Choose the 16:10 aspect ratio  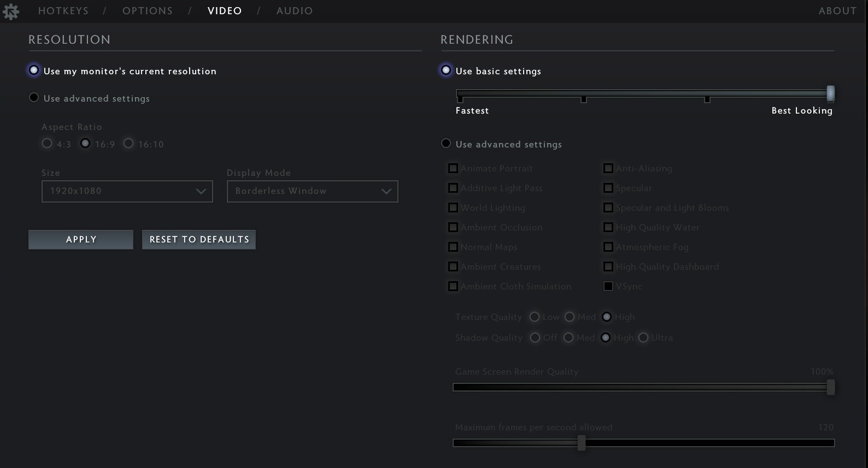pyautogui.click(x=128, y=144)
